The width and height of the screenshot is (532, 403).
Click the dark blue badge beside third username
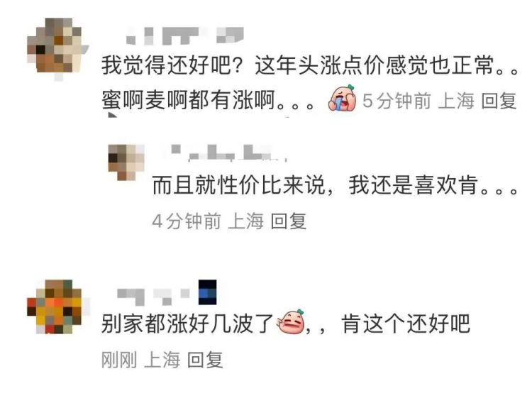[208, 292]
